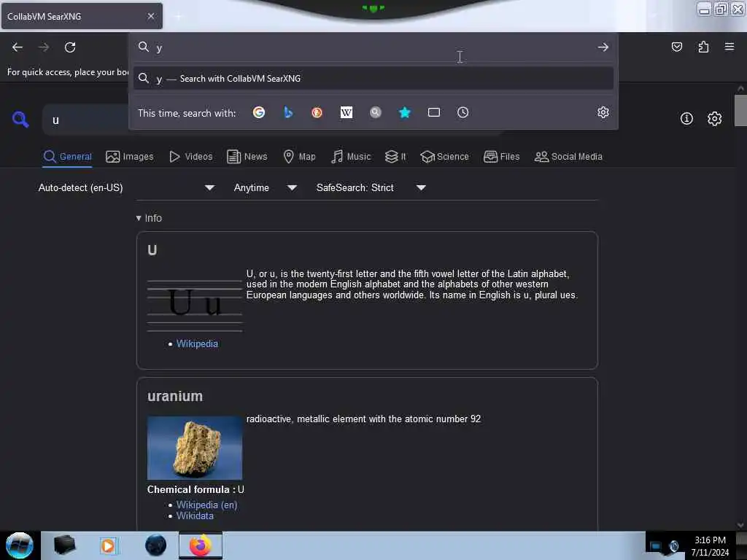Search this time with the gray magnifier engine
This screenshot has width=747, height=560.
(376, 112)
